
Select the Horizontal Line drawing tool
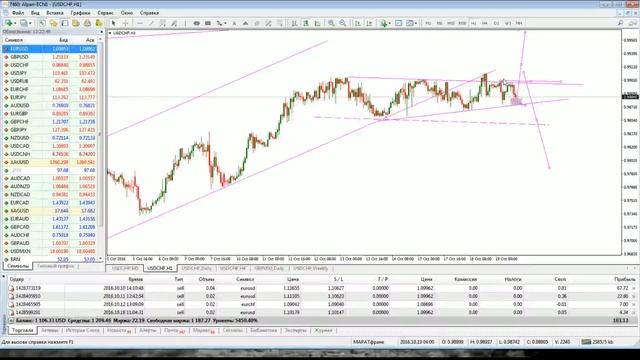pos(140,23)
